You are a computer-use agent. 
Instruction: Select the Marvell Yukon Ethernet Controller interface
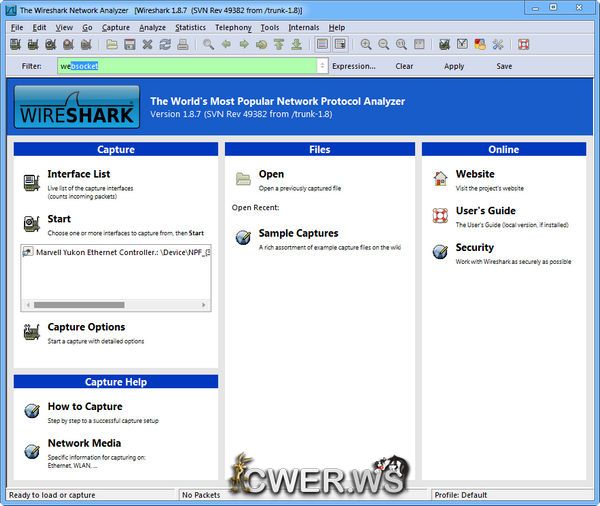(x=115, y=253)
